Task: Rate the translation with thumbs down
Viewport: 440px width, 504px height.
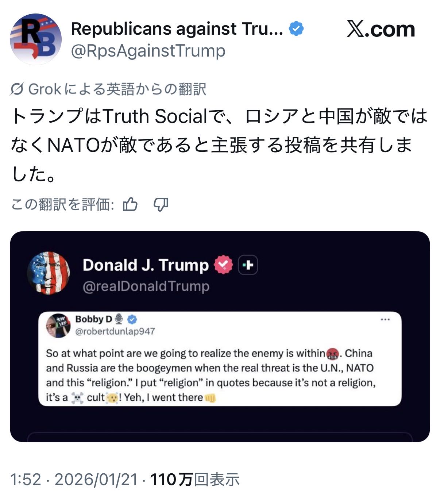Action: tap(161, 204)
